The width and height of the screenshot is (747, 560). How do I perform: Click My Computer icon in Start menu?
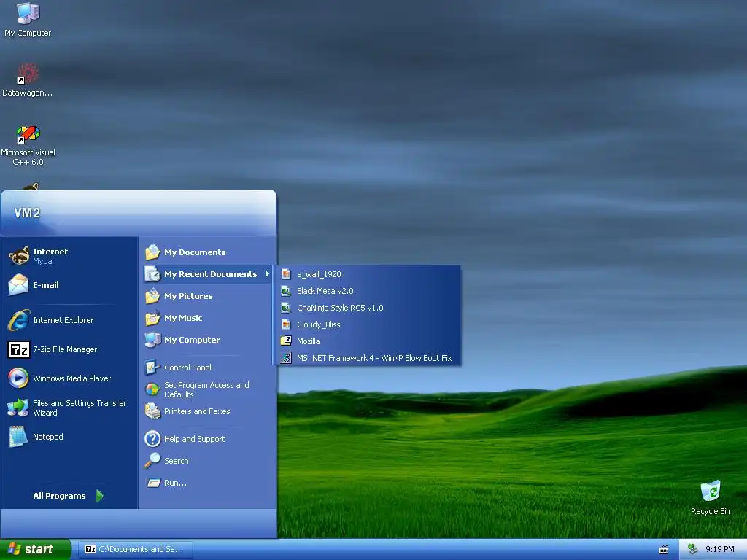pos(152,340)
